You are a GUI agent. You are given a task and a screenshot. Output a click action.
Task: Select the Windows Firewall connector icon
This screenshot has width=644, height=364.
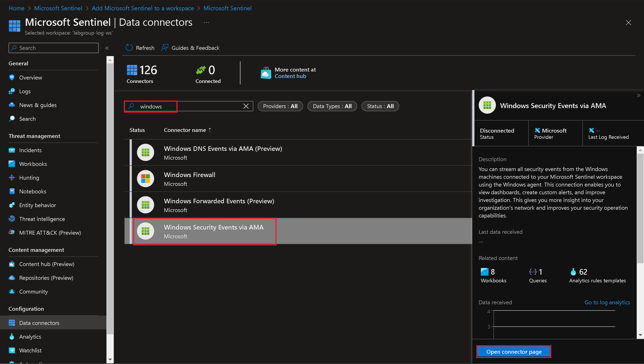tap(146, 179)
